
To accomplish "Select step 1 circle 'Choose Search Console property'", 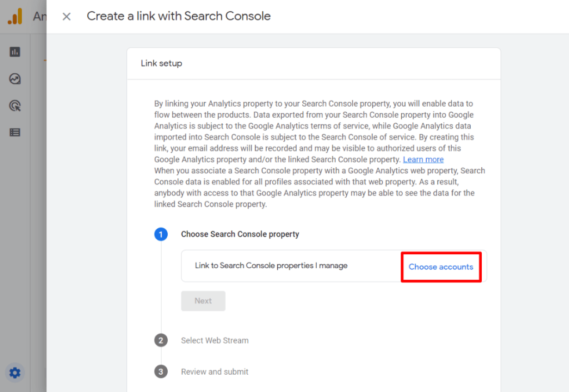I will point(161,234).
